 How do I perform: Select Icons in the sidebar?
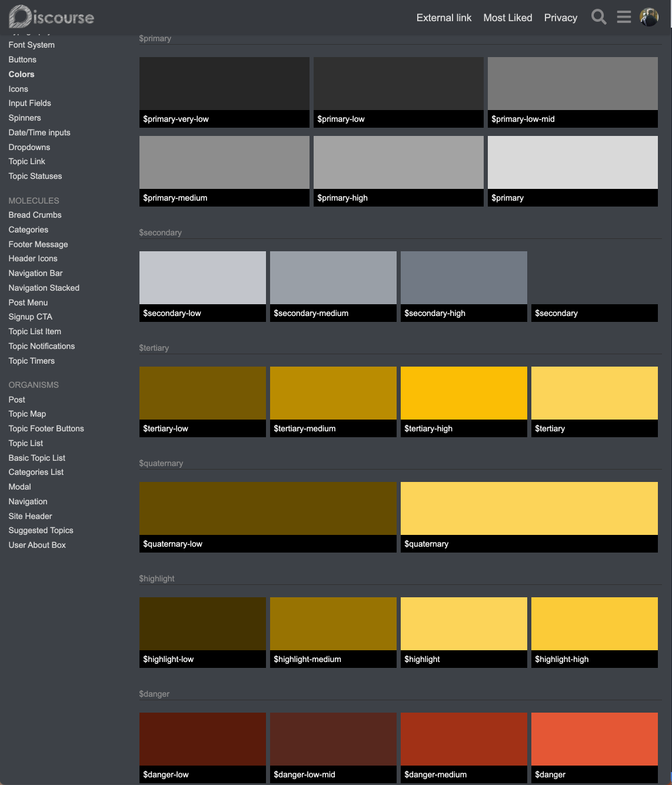pyautogui.click(x=18, y=89)
